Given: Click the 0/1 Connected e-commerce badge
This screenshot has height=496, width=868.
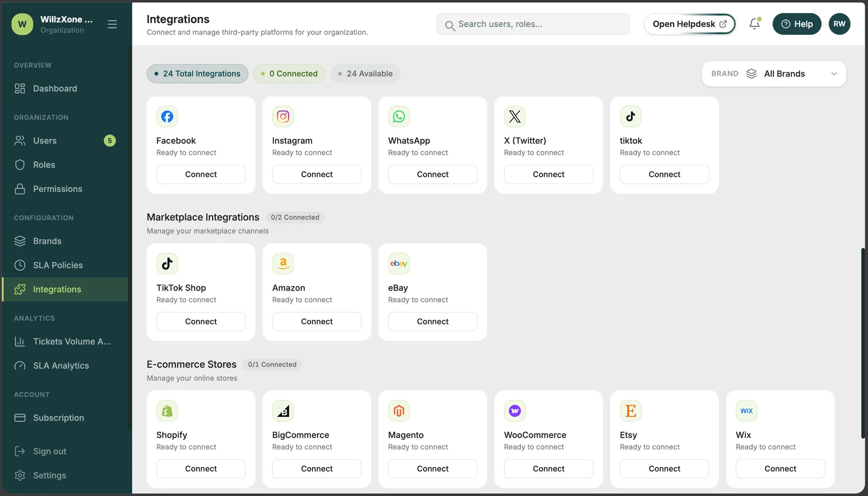Looking at the screenshot, I should point(272,365).
